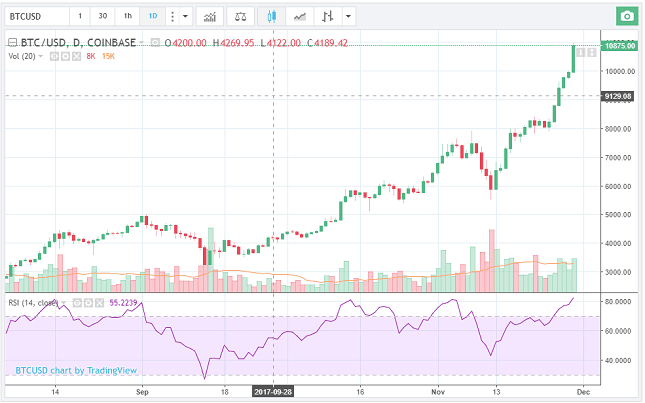Screen dimensions: 645x403
Task: Collapse the BTC/USD legend box
Action: click(x=12, y=42)
